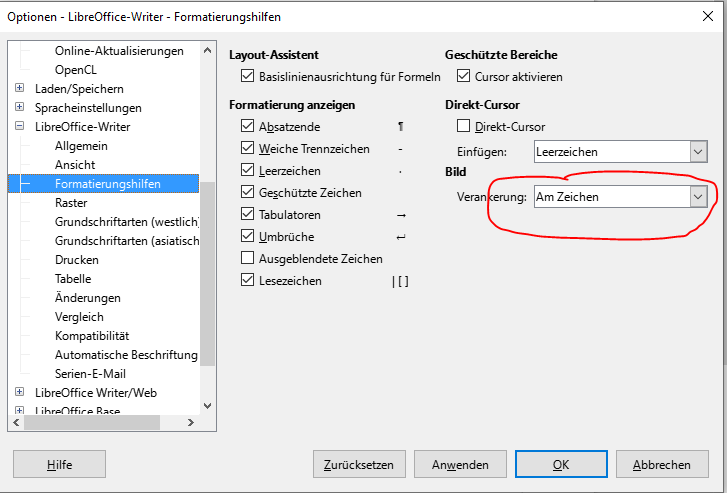Open the Einfügen dropdown
This screenshot has height=493, width=727.
tap(620, 152)
